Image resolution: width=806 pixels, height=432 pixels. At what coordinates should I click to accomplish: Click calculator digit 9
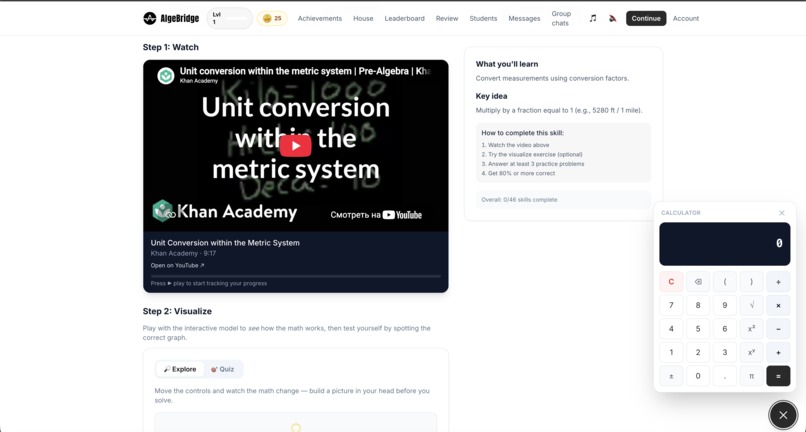(725, 305)
